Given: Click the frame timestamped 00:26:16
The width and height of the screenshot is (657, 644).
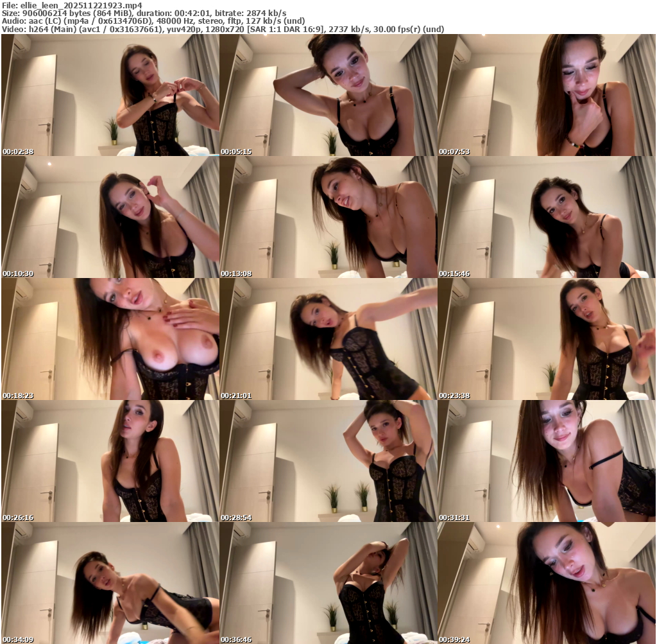Looking at the screenshot, I should [x=110, y=461].
